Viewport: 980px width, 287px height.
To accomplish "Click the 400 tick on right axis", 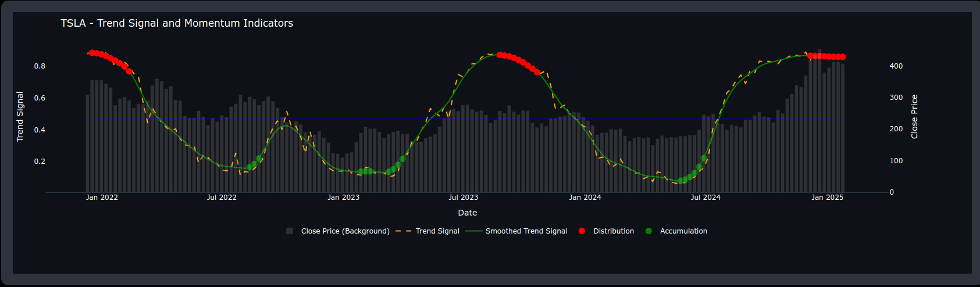I will pyautogui.click(x=896, y=66).
